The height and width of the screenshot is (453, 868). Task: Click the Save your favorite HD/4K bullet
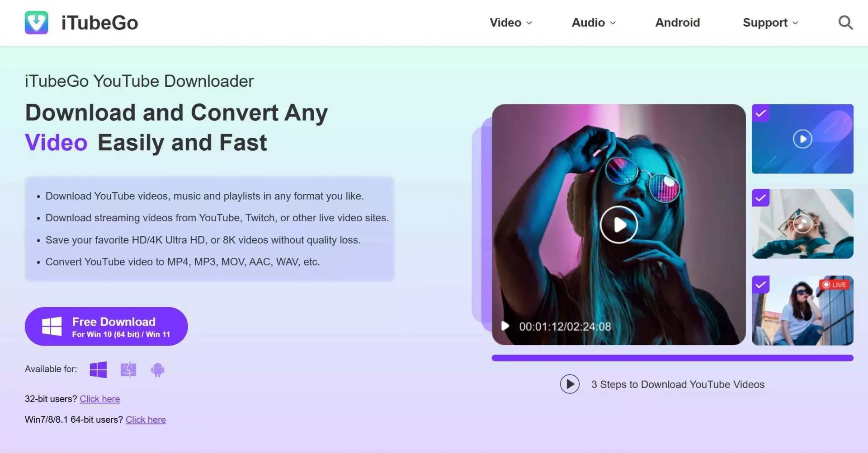point(203,240)
